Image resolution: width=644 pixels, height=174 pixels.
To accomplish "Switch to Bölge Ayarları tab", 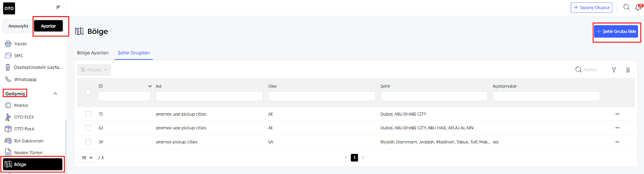I will (93, 53).
